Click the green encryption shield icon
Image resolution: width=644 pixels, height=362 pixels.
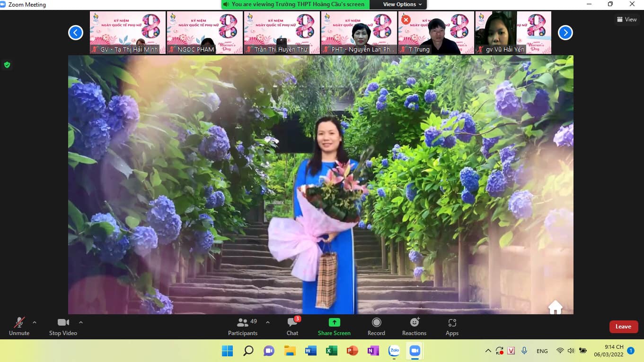point(7,65)
